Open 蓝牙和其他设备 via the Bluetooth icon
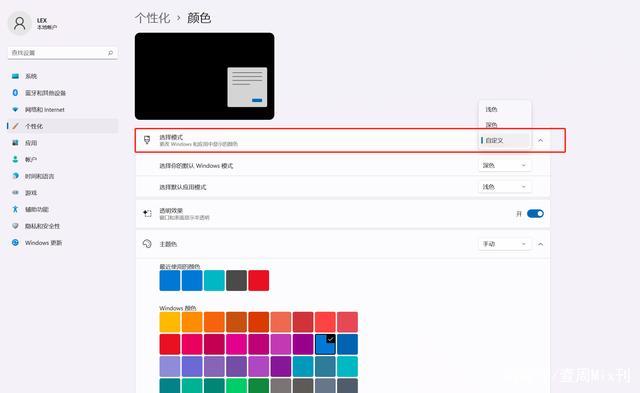Viewport: 640px width, 393px height. point(15,93)
